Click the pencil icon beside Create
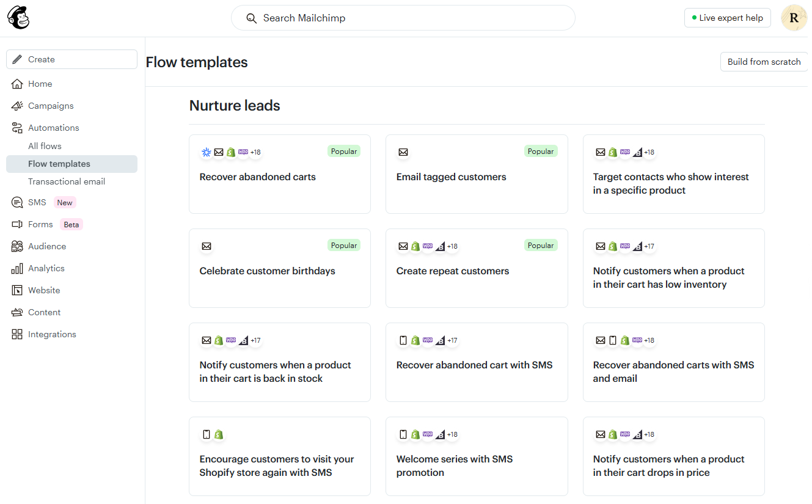Viewport: 812px width, 504px height. pos(18,59)
